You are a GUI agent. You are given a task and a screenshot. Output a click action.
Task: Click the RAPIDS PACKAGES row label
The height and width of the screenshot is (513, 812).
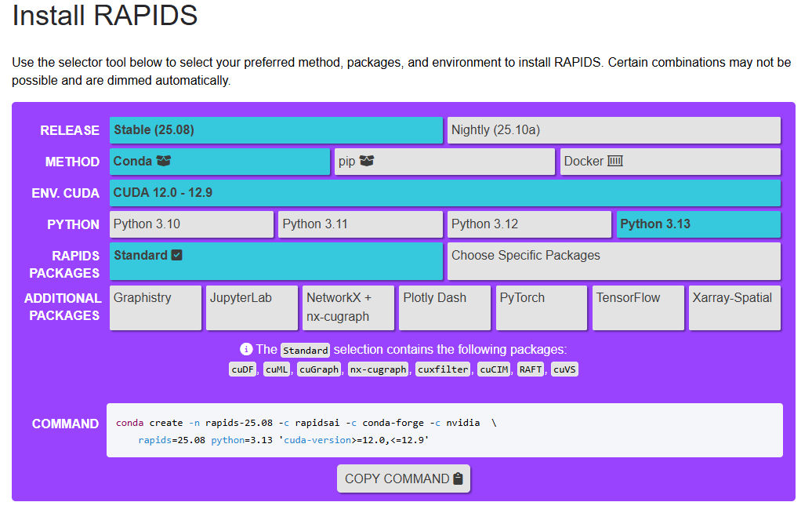click(64, 264)
